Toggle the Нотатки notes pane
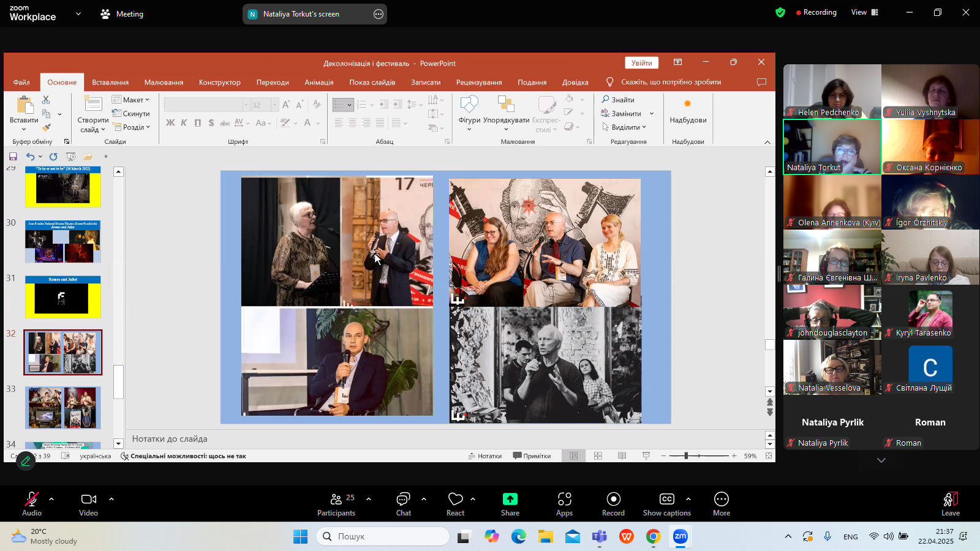This screenshot has width=980, height=551. pyautogui.click(x=485, y=456)
